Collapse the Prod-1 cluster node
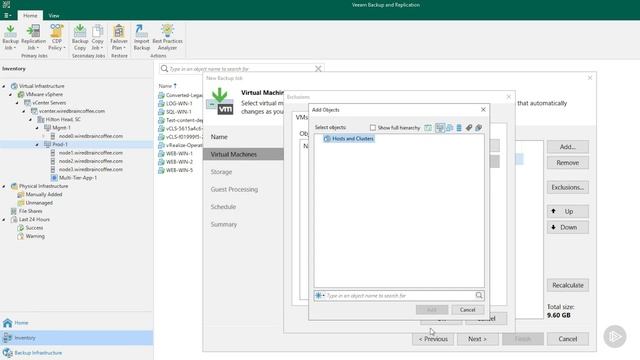This screenshot has height=360, width=640. (37, 144)
